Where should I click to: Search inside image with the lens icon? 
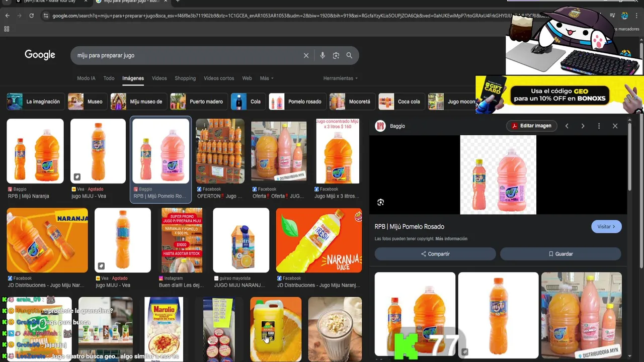(x=380, y=202)
